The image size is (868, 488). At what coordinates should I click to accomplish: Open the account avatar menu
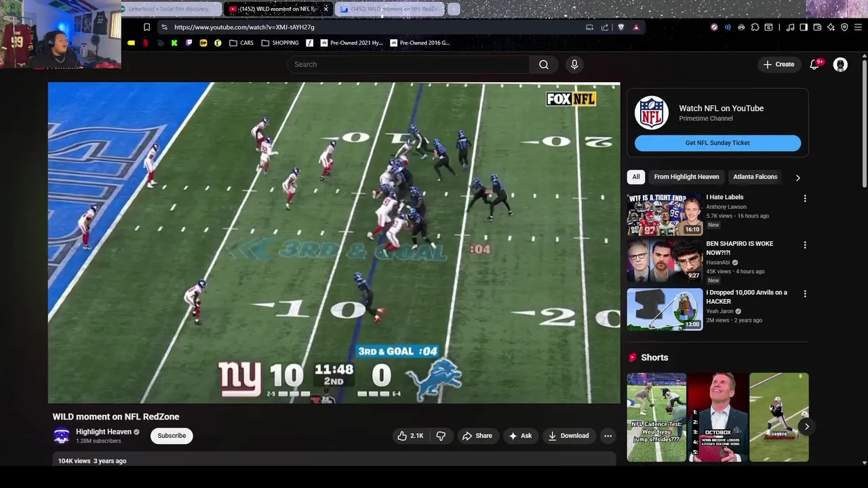[840, 64]
